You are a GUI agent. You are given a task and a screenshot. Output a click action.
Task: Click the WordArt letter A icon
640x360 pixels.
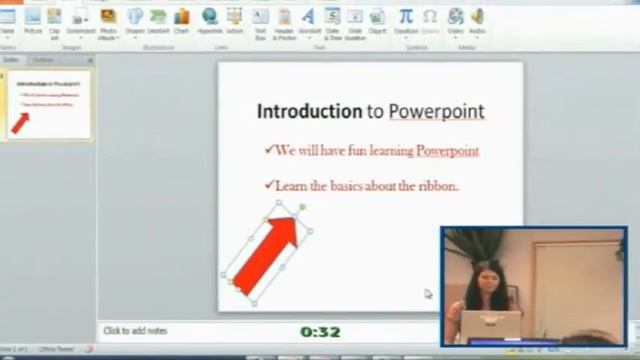point(309,17)
